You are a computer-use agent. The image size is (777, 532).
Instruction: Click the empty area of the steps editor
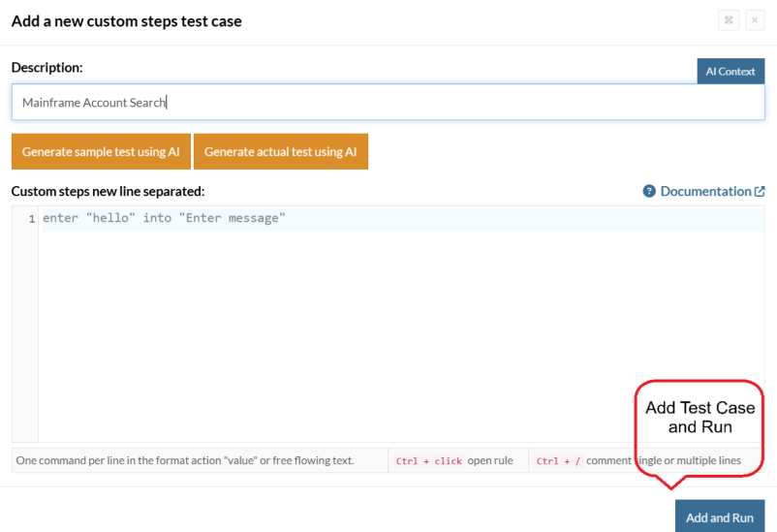tap(339, 329)
